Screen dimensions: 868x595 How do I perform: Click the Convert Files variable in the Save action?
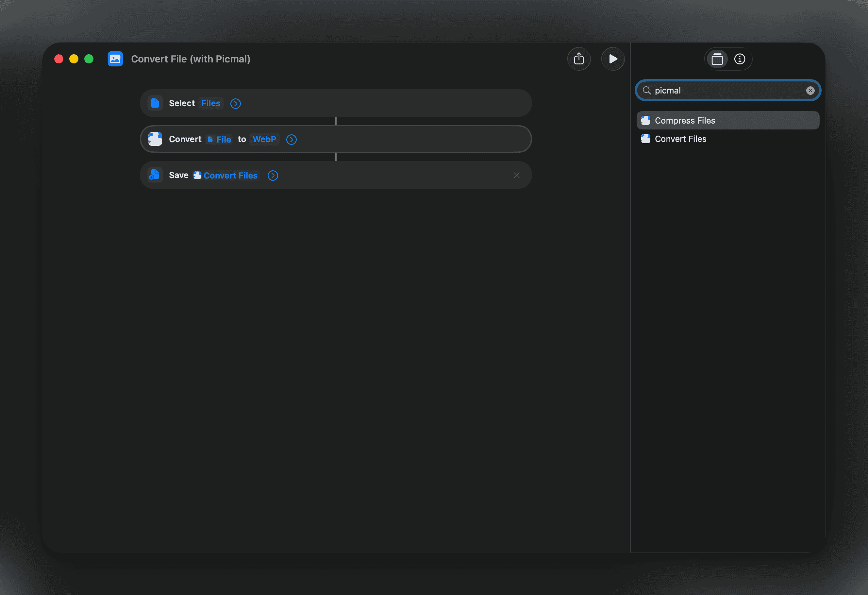(x=226, y=175)
